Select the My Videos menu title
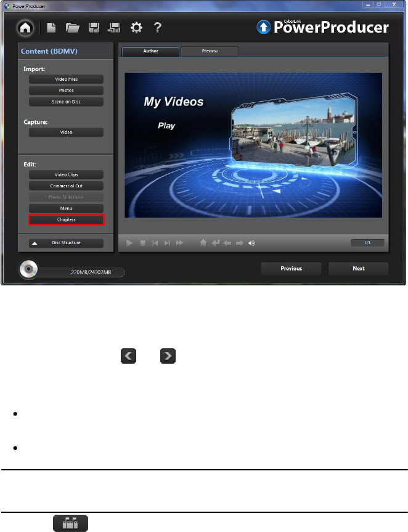408x532 pixels. (174, 102)
